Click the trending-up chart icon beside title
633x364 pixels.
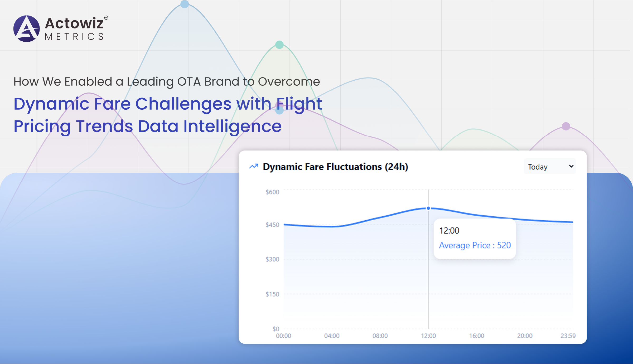point(254,166)
